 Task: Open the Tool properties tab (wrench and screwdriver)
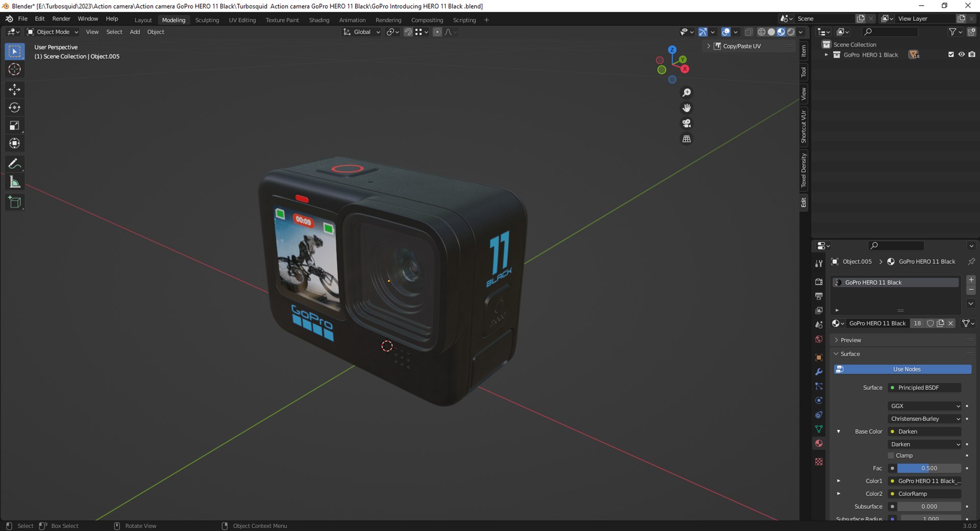(819, 264)
